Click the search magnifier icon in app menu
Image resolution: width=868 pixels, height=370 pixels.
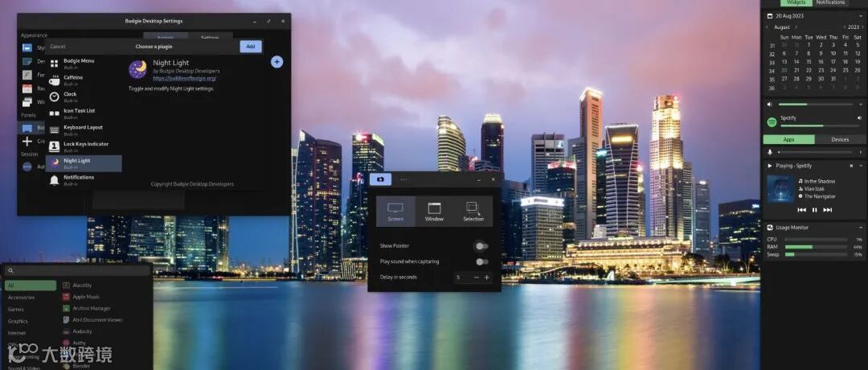point(10,271)
